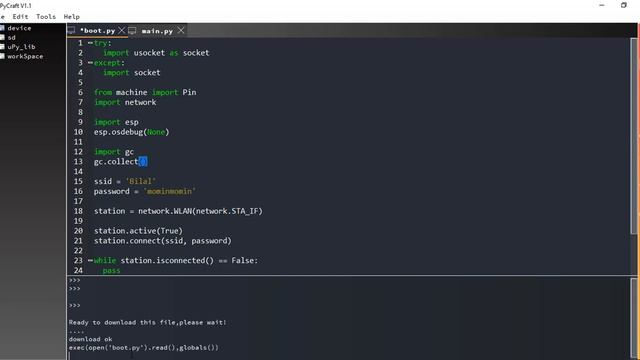Click the workSpace folder icon
The image size is (640, 360).
[2, 56]
